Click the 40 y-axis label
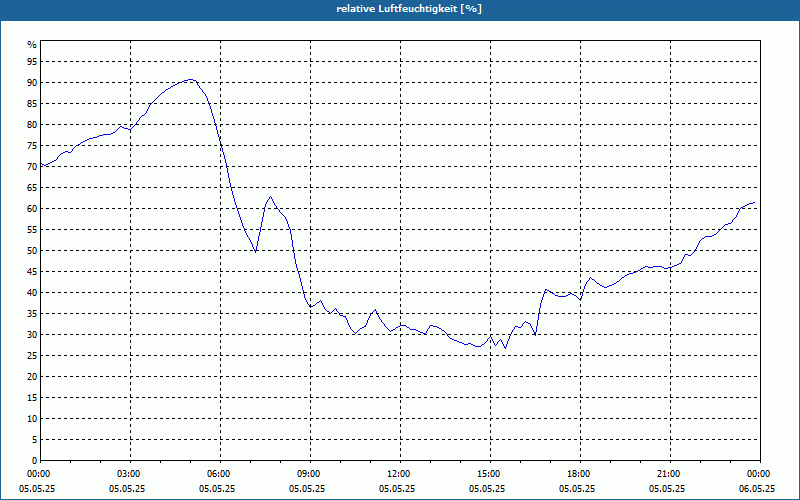Image resolution: width=800 pixels, height=500 pixels. click(32, 293)
